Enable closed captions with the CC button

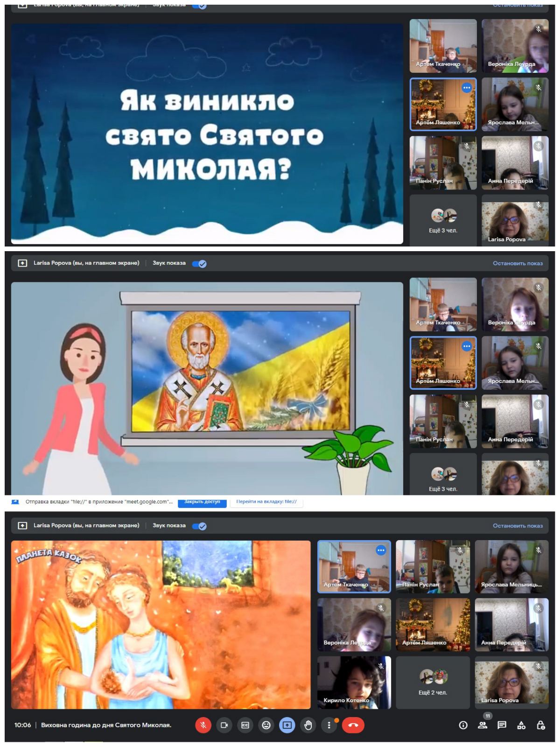point(245,725)
